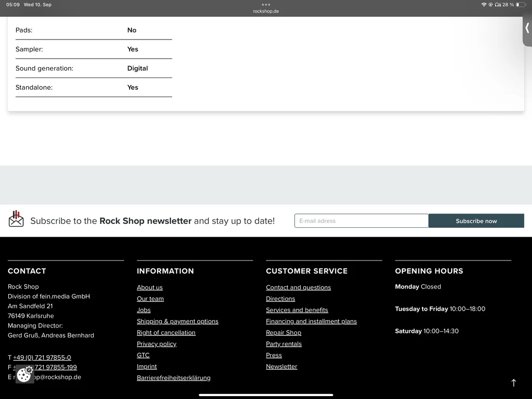Read the Privacy policy

coord(156,344)
